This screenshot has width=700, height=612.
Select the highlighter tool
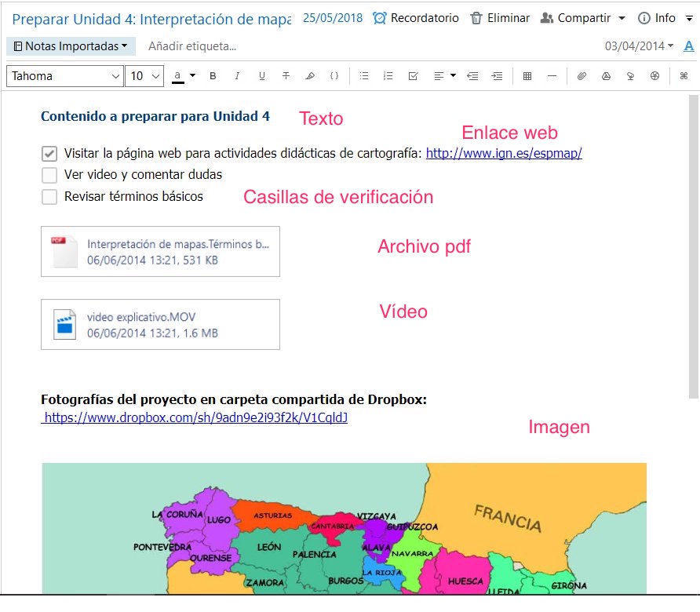point(310,76)
